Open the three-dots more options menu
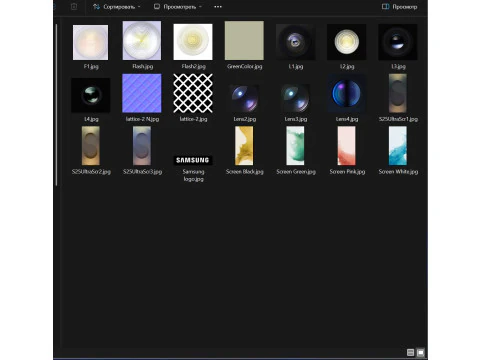This screenshot has width=480, height=360. click(218, 7)
